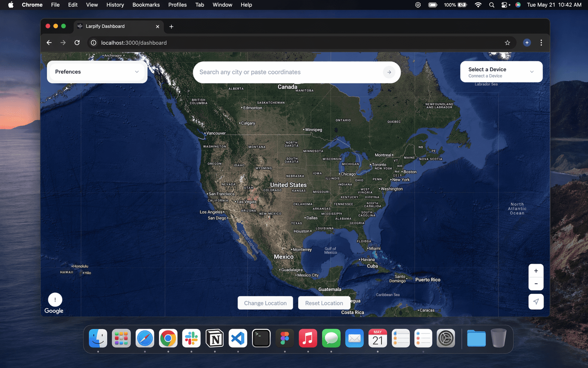Click the Guatemala map label
Image resolution: width=588 pixels, height=368 pixels.
(x=330, y=289)
